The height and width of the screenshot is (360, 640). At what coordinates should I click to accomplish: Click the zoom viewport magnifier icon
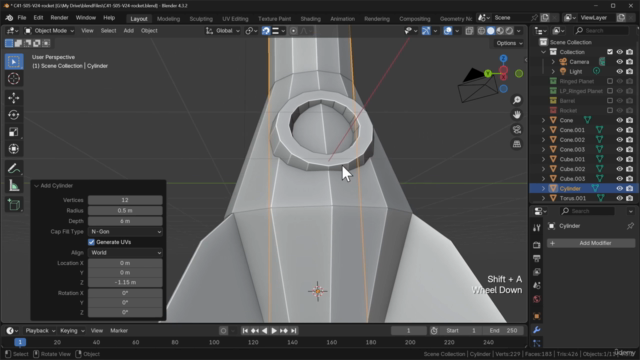517,100
